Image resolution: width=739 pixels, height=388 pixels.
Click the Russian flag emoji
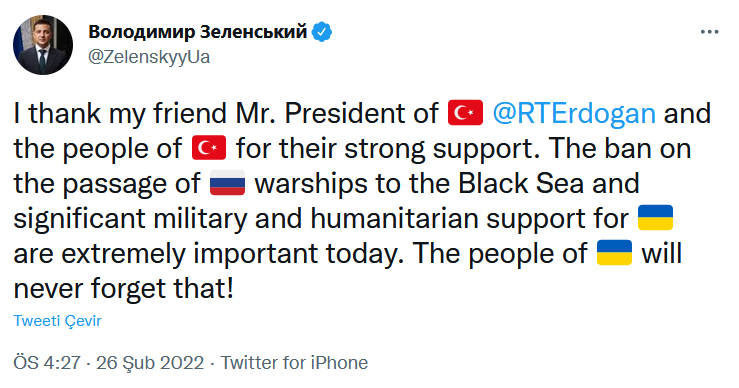(227, 183)
